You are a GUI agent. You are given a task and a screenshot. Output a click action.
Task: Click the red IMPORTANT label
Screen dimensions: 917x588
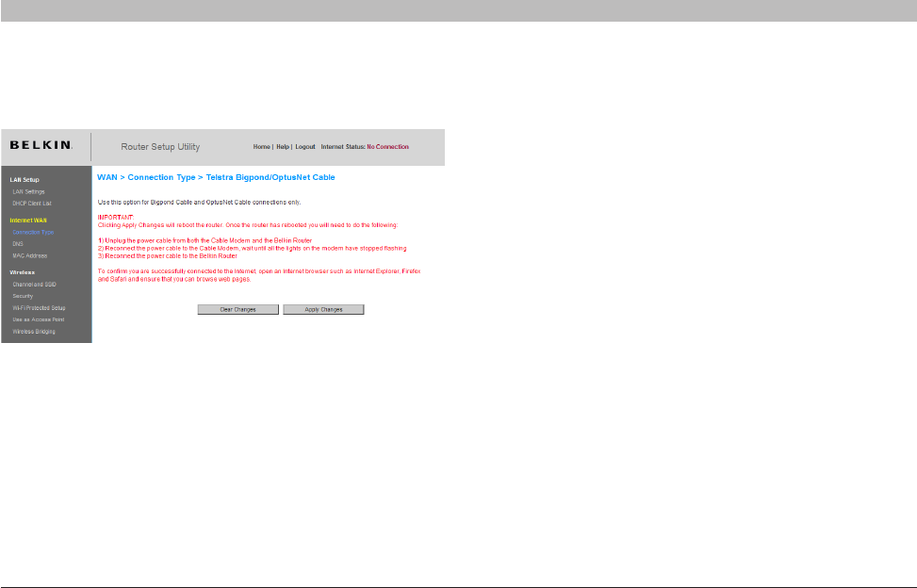click(x=116, y=217)
